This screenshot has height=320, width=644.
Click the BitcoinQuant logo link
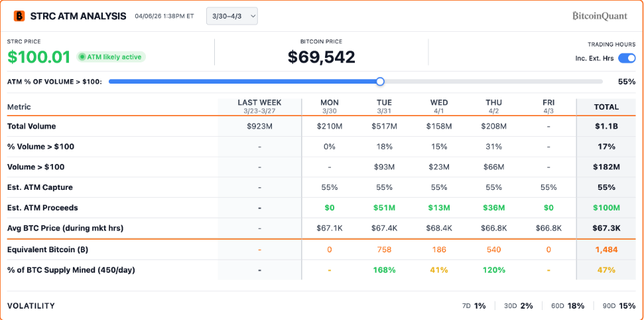pyautogui.click(x=600, y=16)
